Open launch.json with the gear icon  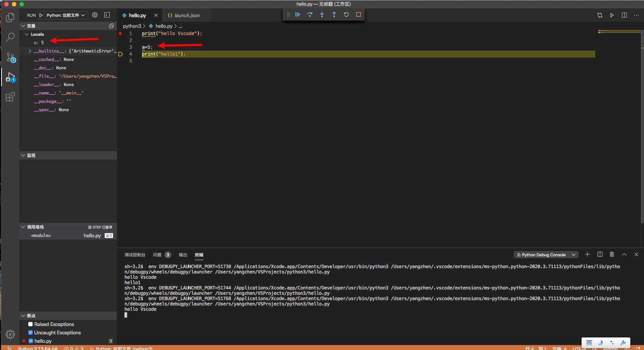pos(95,15)
